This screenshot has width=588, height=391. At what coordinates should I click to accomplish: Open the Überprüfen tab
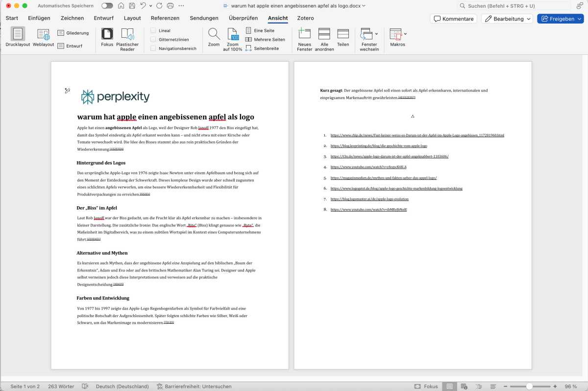point(243,18)
